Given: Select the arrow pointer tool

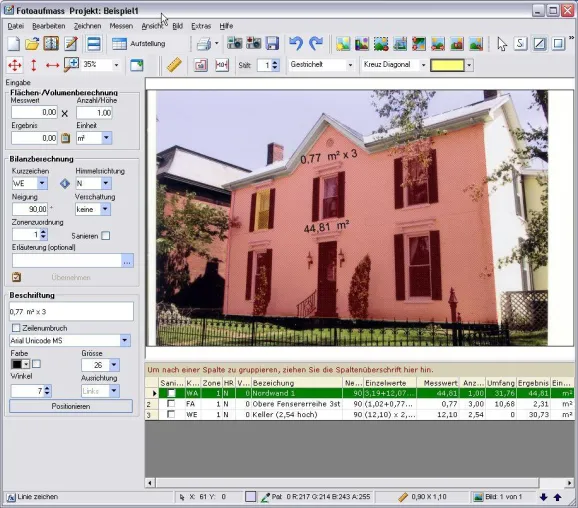Looking at the screenshot, I should click(502, 44).
